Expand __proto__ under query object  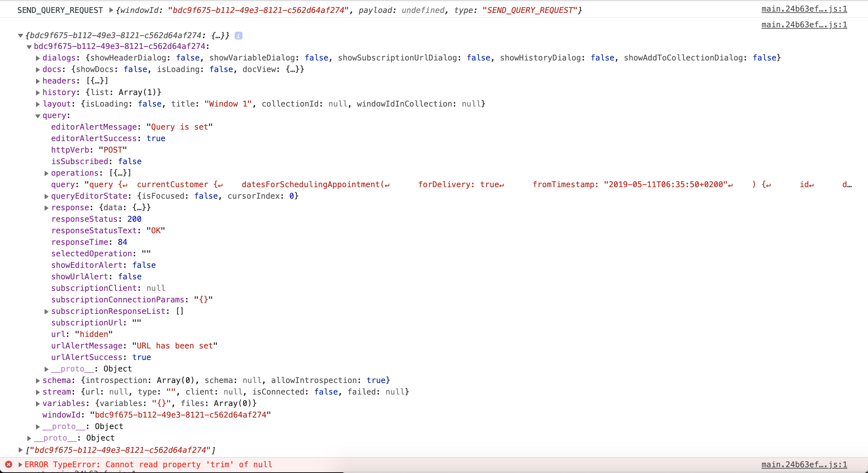click(x=46, y=369)
